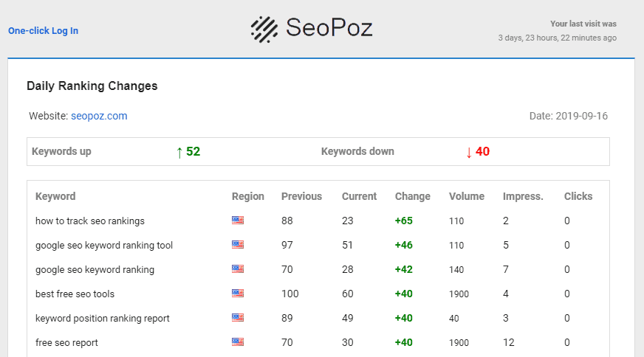
Task: Click '3 days, 23 hours, 22 minutes ago'
Action: (558, 38)
